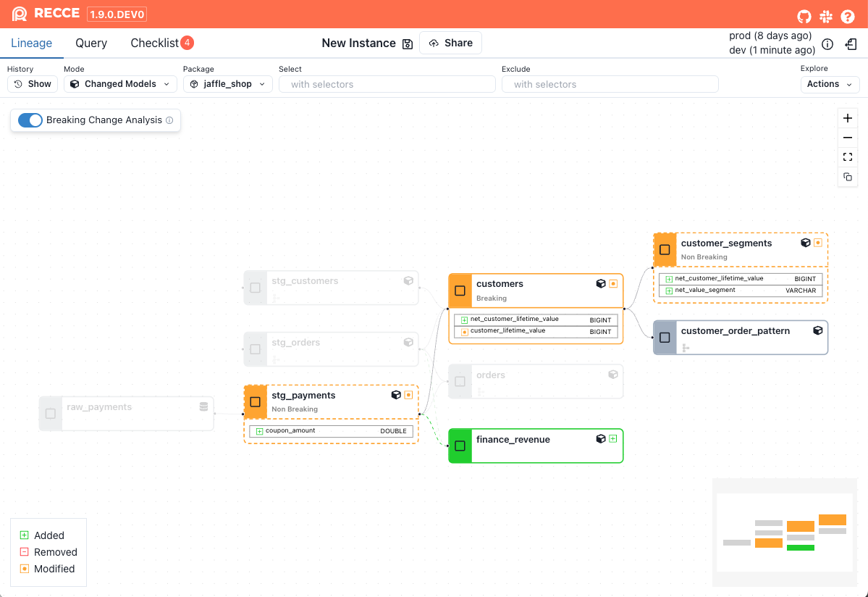This screenshot has height=597, width=868.
Task: Check the stg_payments node checkbox
Action: (x=256, y=402)
